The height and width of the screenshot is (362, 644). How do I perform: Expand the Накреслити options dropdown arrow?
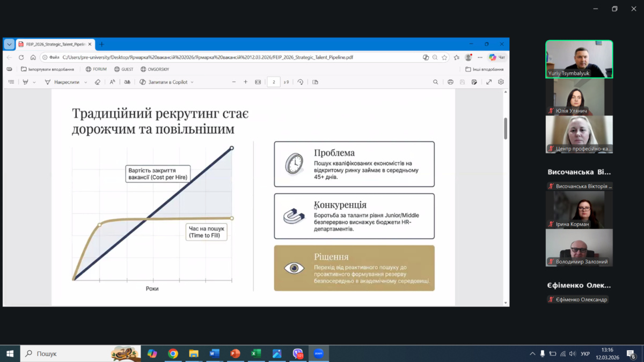[86, 83]
